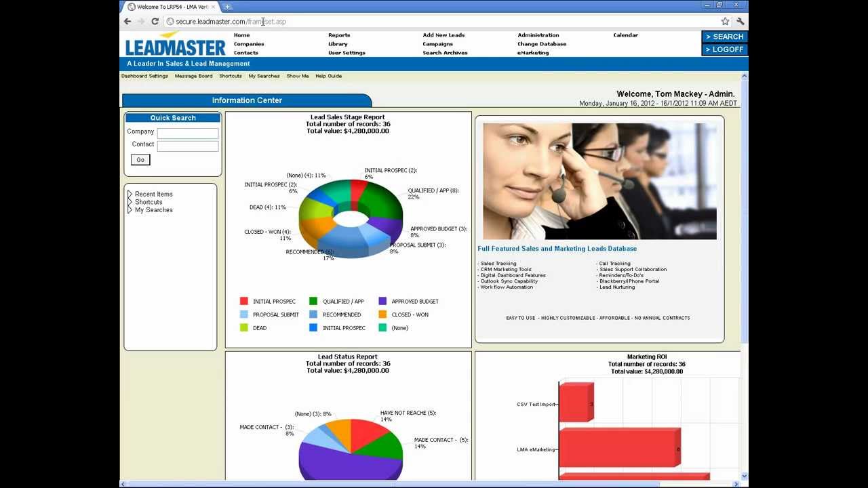Open Search Archives
Viewport: 868px width, 488px height.
[x=445, y=53]
